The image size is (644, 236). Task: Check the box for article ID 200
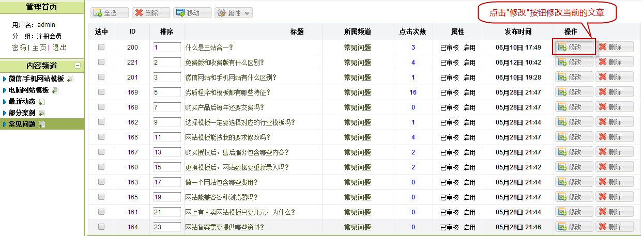(101, 47)
